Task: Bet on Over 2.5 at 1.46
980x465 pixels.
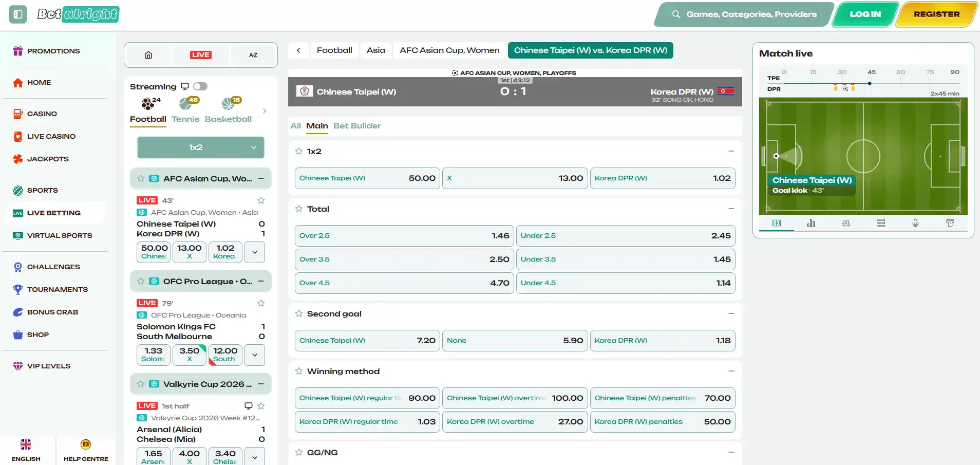Action: tap(404, 236)
